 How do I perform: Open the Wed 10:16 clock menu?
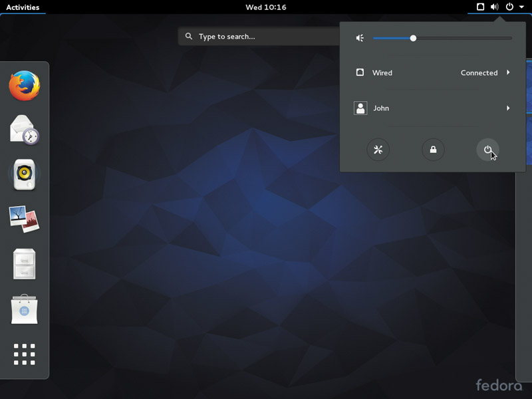pyautogui.click(x=266, y=7)
